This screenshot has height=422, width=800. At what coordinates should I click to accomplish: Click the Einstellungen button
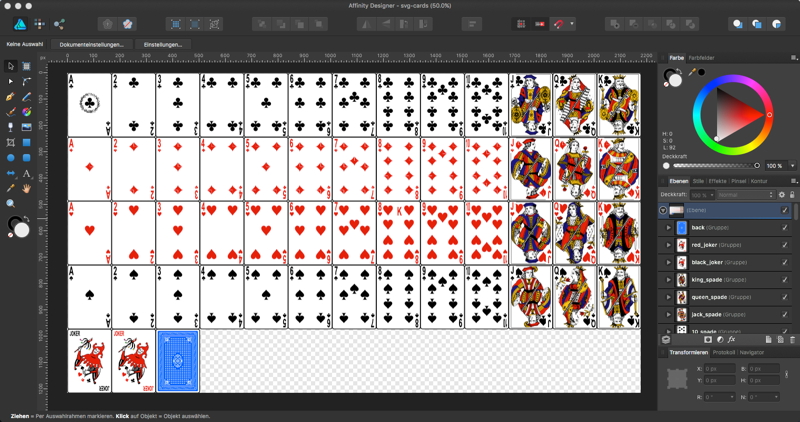[x=162, y=45]
